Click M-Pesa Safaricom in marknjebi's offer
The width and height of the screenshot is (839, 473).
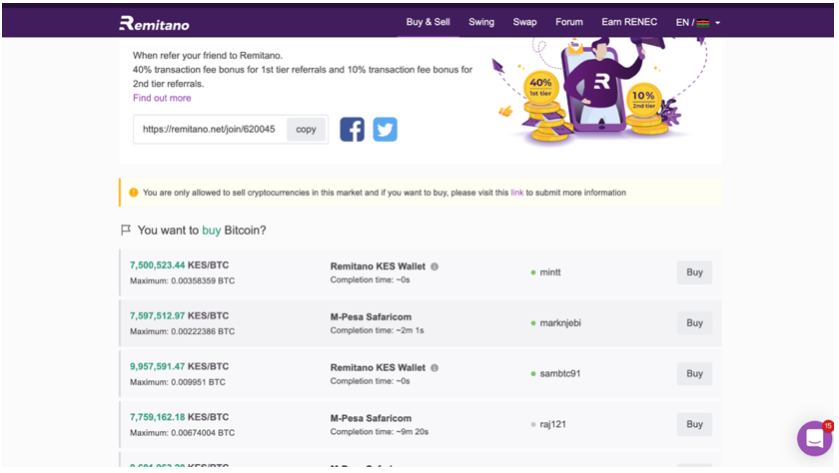(x=371, y=317)
